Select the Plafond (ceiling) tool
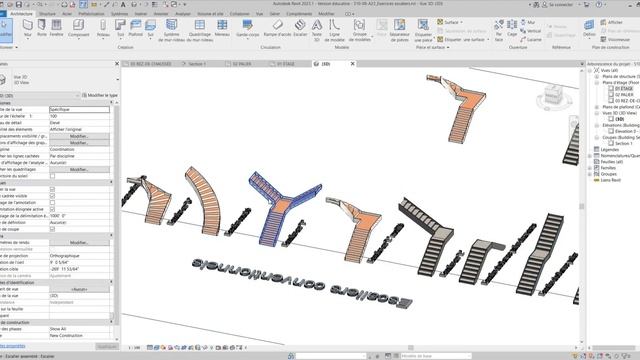This screenshot has height=360, width=640. pos(135,28)
